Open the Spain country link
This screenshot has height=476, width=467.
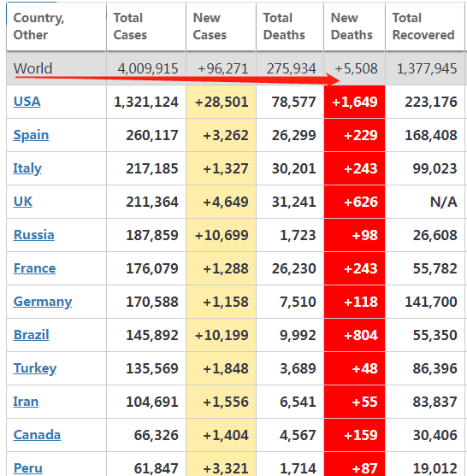[31, 135]
